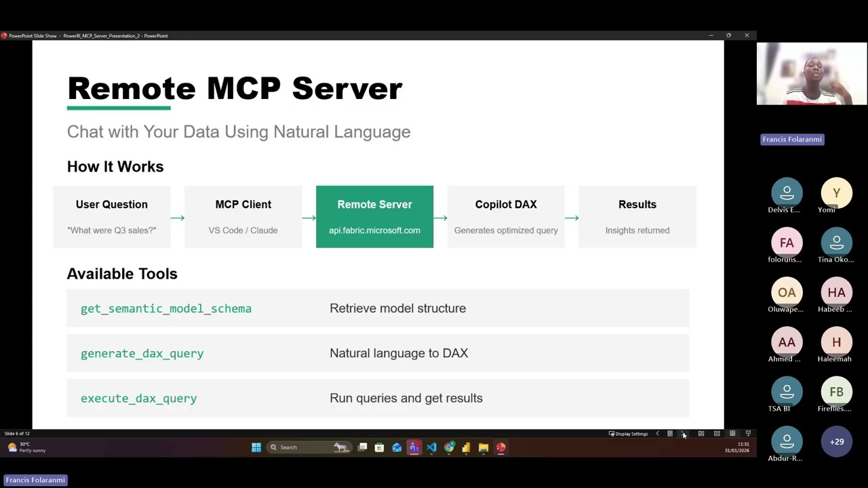Click the MCP Client box on slide
Screen dimensions: 868x488
[x=243, y=217]
